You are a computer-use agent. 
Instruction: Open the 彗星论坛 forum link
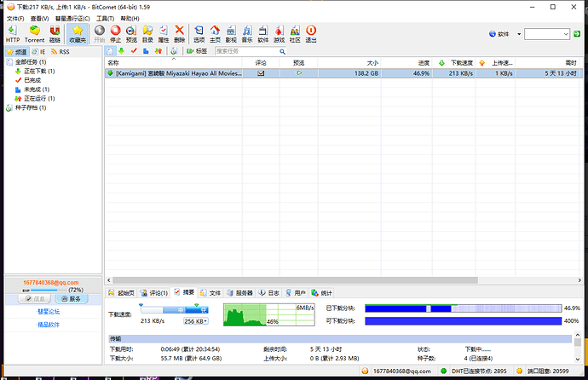point(49,312)
